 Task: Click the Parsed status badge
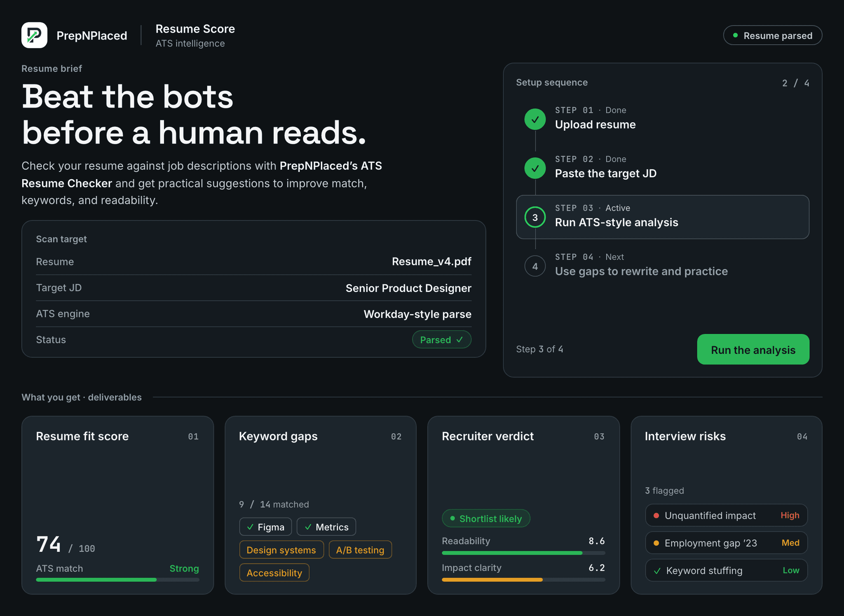click(x=442, y=340)
